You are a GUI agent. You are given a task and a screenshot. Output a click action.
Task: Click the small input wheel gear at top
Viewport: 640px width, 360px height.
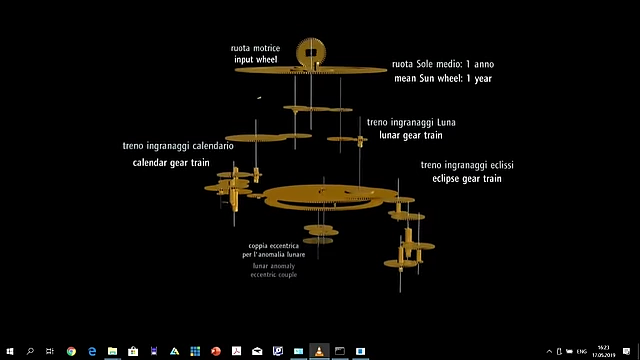[311, 52]
